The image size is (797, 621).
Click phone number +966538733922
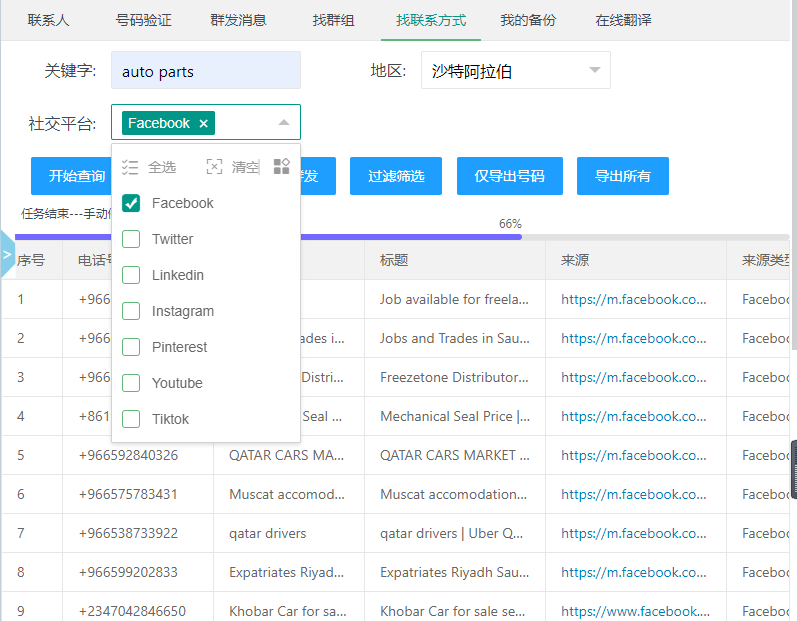click(x=129, y=533)
